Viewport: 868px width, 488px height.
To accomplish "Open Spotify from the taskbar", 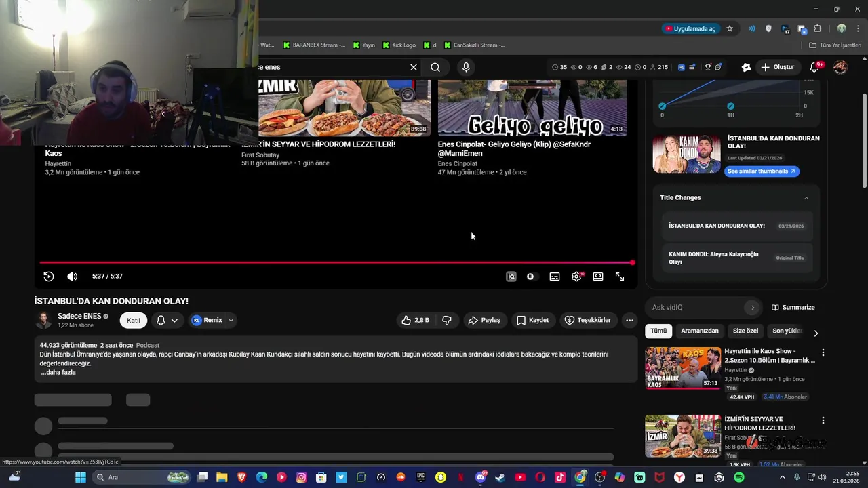I will click(738, 477).
